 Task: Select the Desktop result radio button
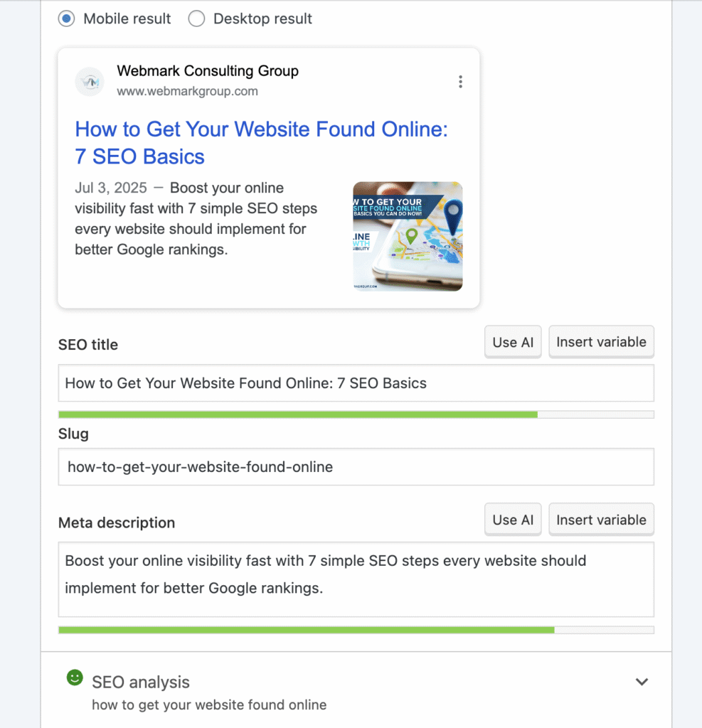pyautogui.click(x=196, y=19)
